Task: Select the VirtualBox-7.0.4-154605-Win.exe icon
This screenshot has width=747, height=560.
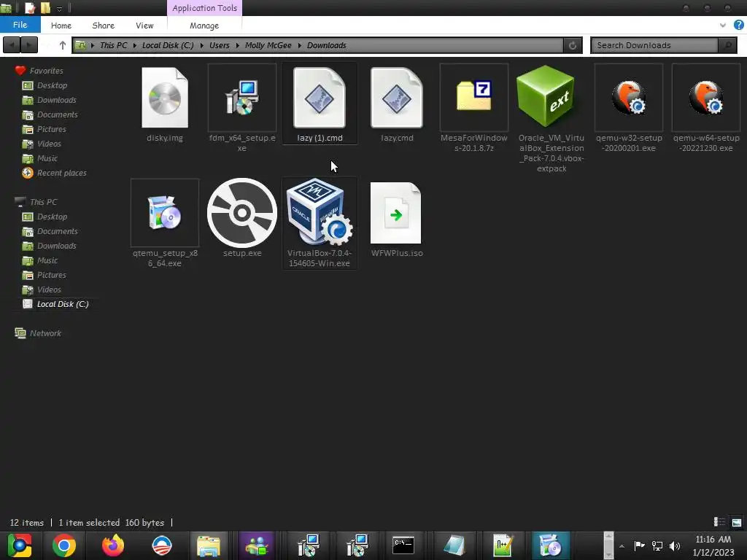Action: (x=320, y=212)
